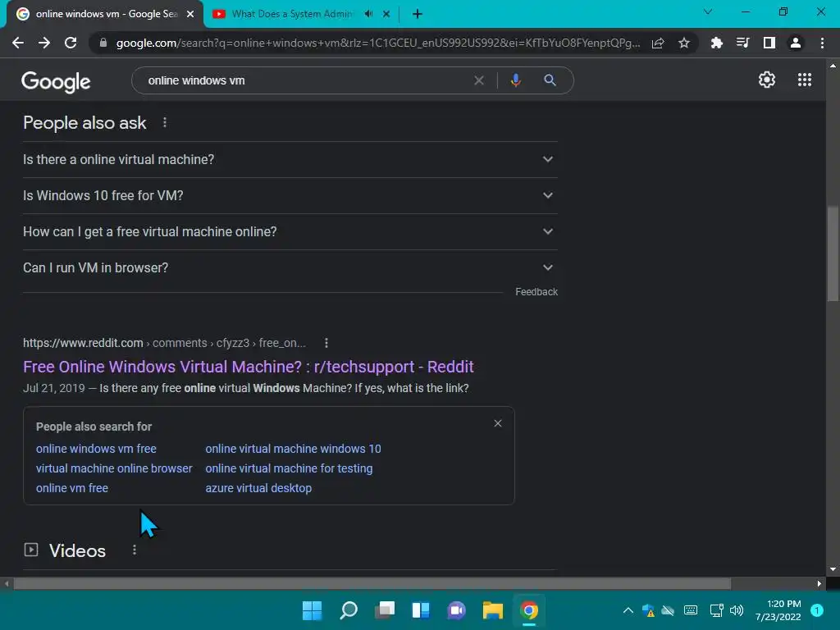Open the People also ask options menu

165,123
